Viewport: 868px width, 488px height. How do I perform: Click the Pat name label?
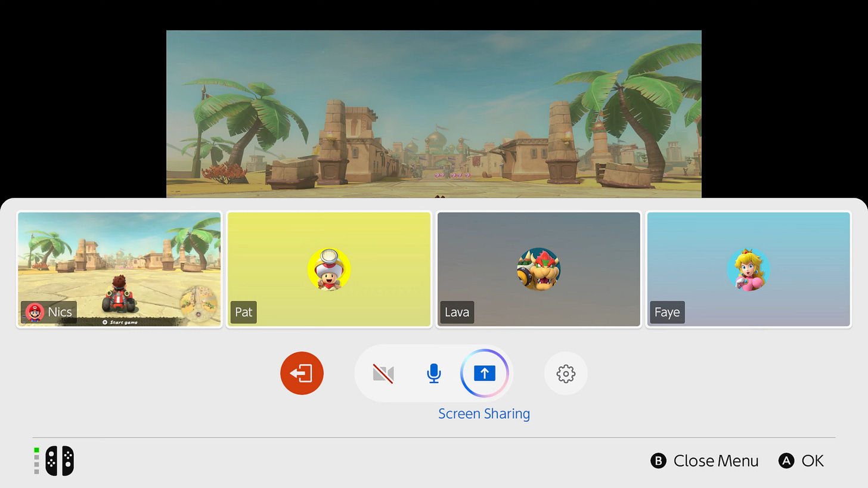[244, 312]
